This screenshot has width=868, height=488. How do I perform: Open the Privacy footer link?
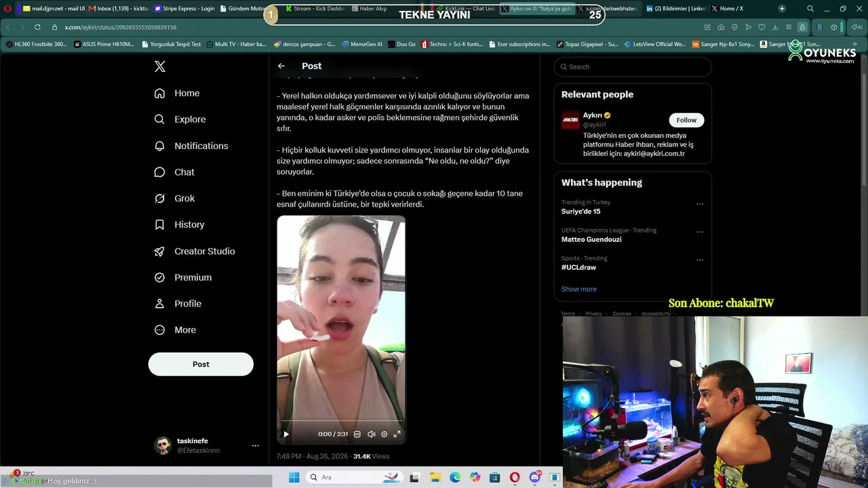593,314
